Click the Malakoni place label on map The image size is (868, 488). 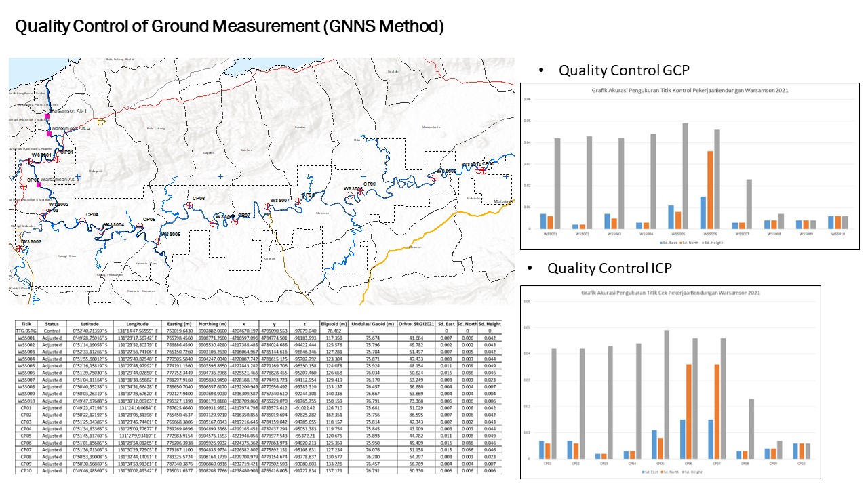coord(503,201)
